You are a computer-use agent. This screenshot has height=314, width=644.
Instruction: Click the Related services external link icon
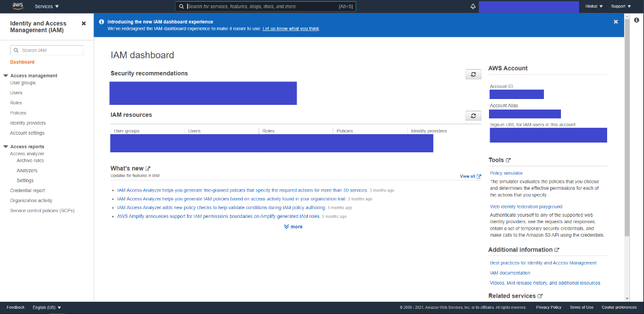[x=540, y=296]
